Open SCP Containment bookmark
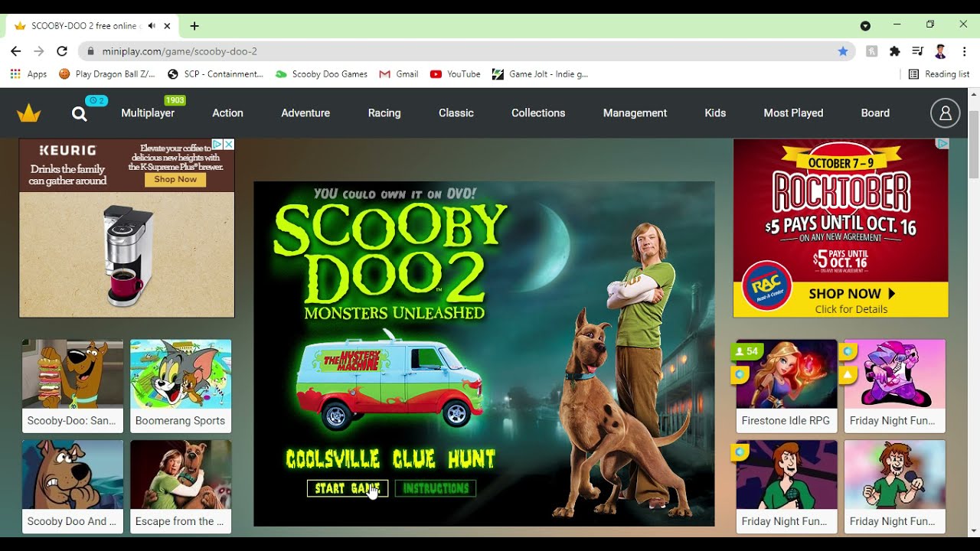Image resolution: width=980 pixels, height=551 pixels. [215, 74]
